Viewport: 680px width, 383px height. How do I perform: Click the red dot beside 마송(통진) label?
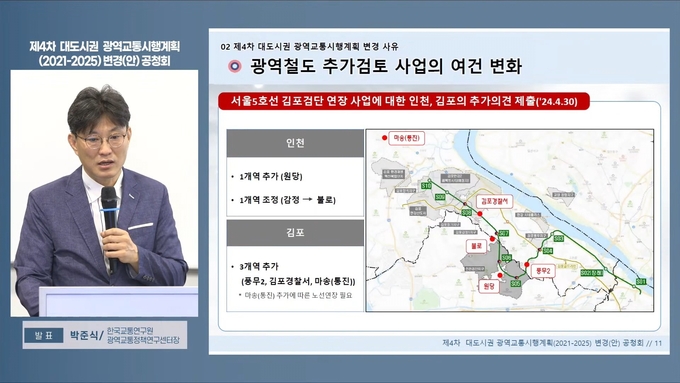coord(384,138)
